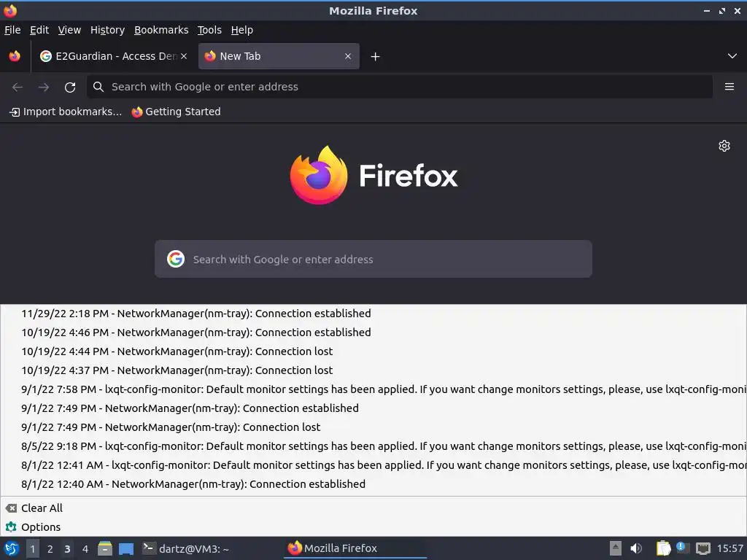Select 11/29/22 2:18 PM Connection established entry

click(373, 314)
